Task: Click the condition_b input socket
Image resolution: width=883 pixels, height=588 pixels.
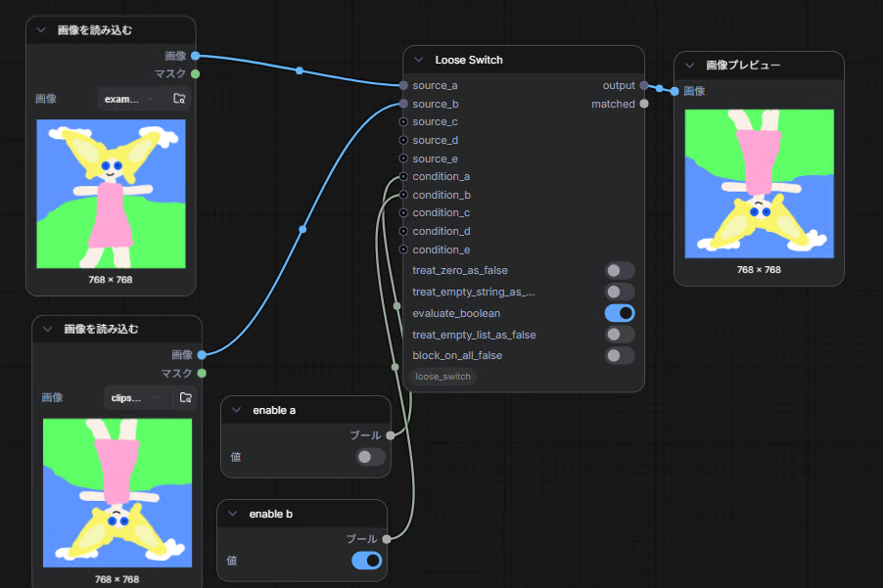Action: pos(403,195)
